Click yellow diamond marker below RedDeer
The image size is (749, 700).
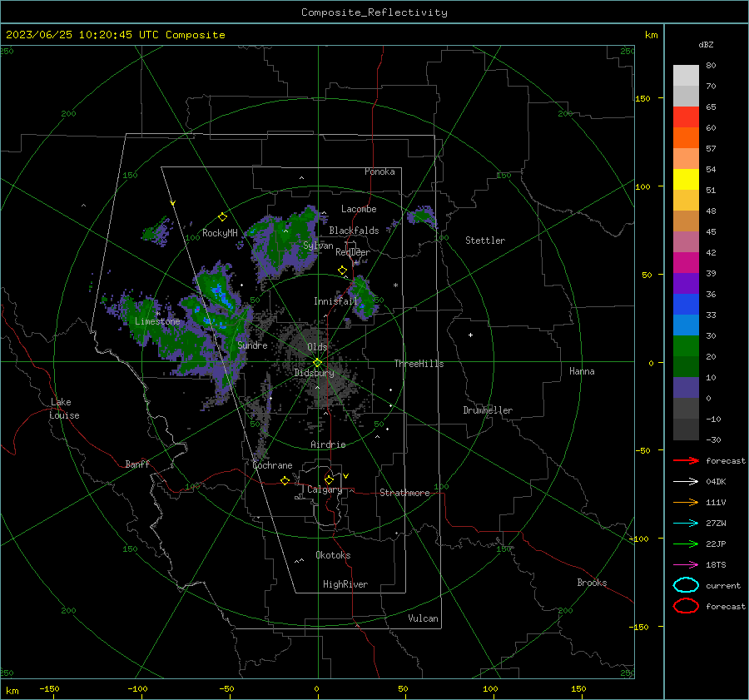click(x=342, y=271)
